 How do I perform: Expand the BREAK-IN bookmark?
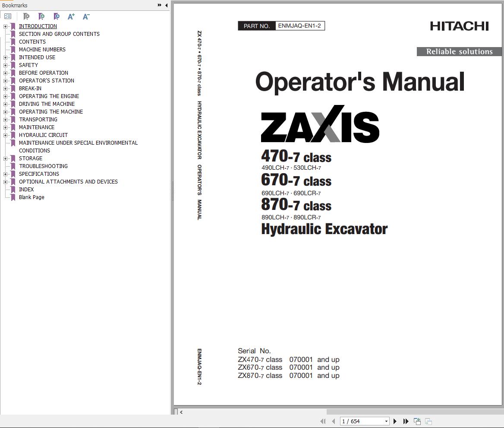coord(5,89)
